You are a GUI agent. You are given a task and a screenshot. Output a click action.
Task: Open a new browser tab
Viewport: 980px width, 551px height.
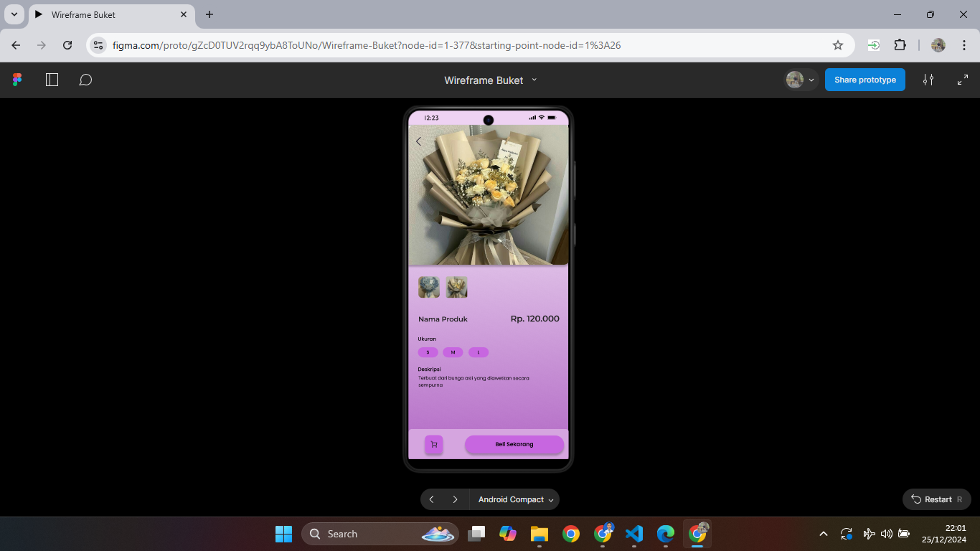[x=209, y=14]
